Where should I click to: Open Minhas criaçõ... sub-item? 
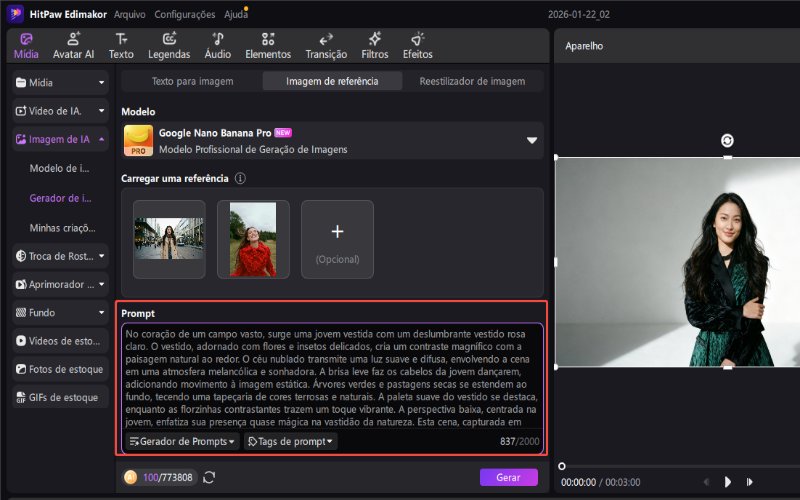[62, 228]
